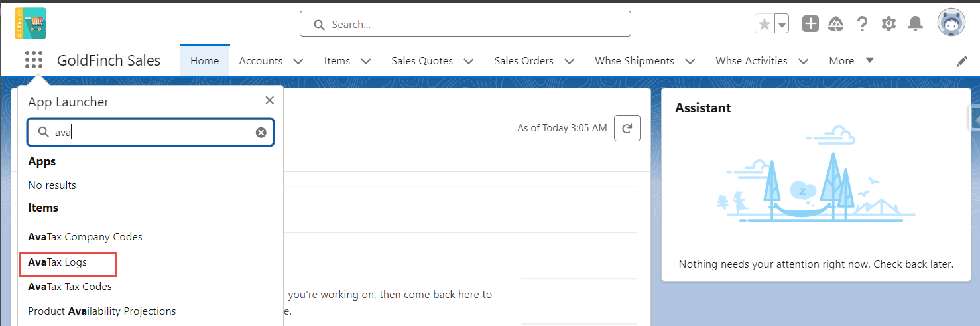Expand the Whse Activities dropdown chevron
The width and height of the screenshot is (980, 326).
[804, 61]
